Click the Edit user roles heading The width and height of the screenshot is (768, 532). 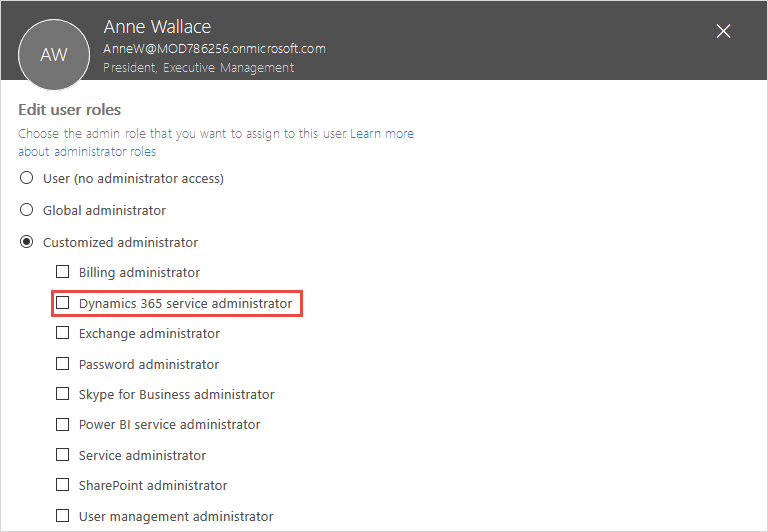tap(70, 110)
